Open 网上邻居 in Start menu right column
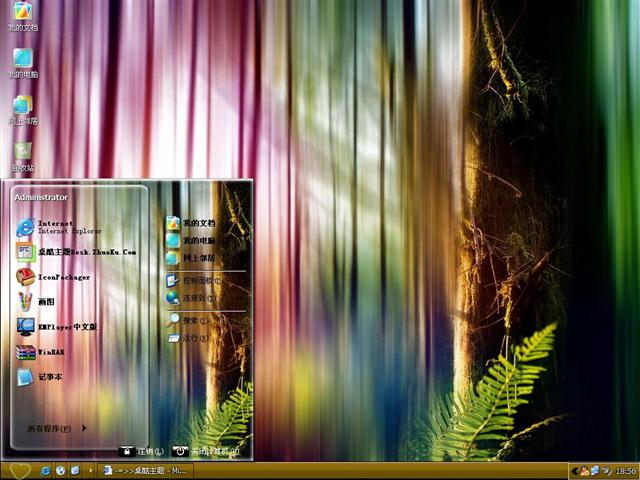Viewport: 640px width, 480px height. pyautogui.click(x=191, y=258)
